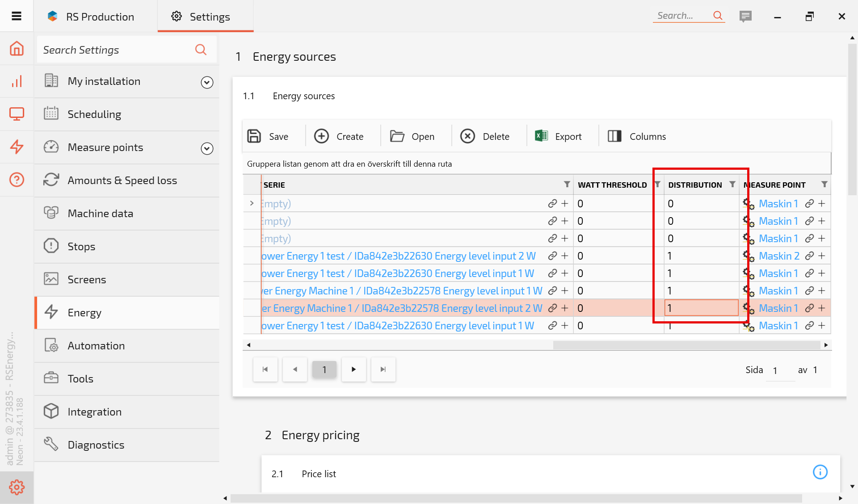Click the Distribution column filter icon
The width and height of the screenshot is (858, 504).
click(732, 185)
